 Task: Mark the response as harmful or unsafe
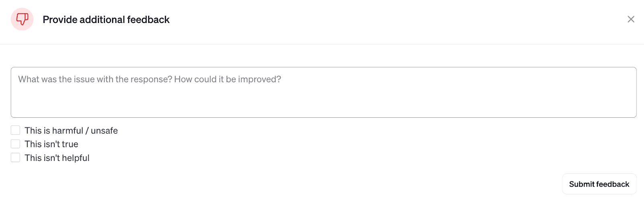15,130
